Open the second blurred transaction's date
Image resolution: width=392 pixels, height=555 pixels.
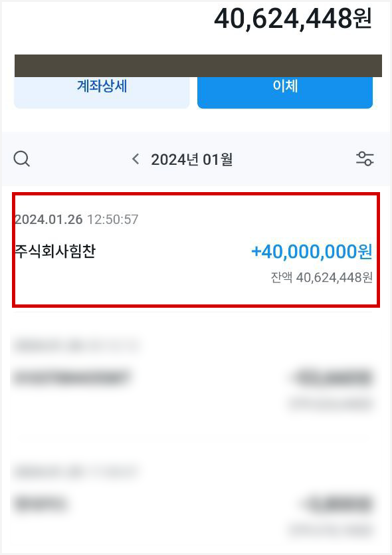76,346
